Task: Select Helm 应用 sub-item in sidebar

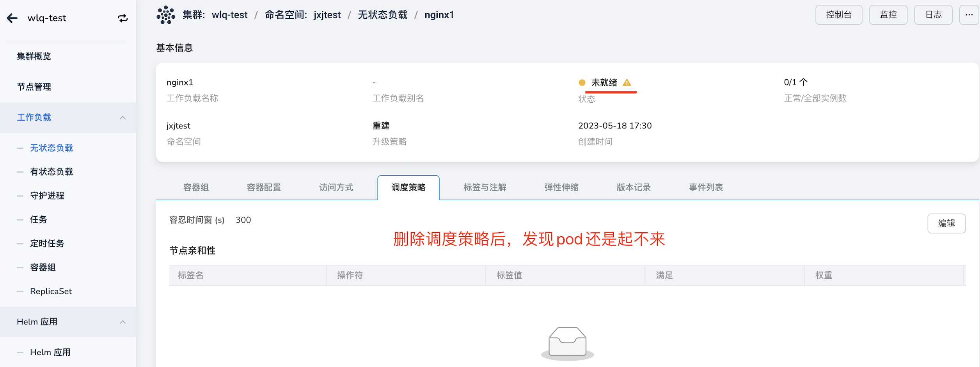Action: (x=50, y=352)
